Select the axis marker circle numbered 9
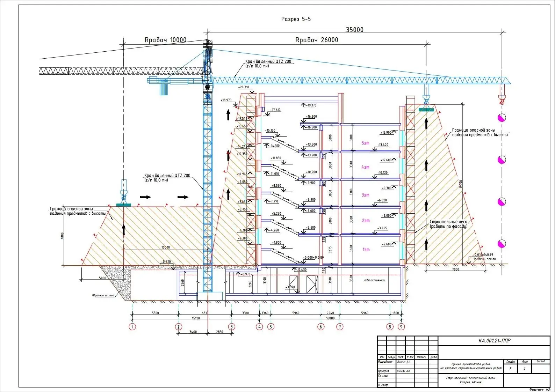 tap(401, 327)
